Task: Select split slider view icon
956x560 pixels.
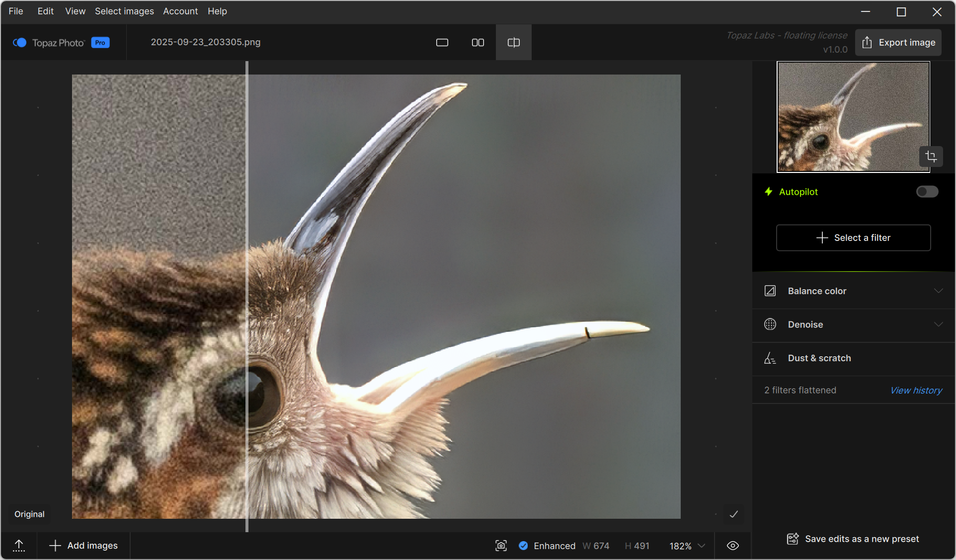Action: point(513,43)
